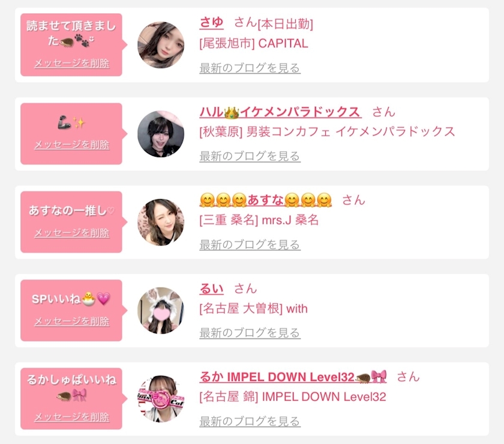This screenshot has width=504, height=444.
Task: Delete the muscle emoji message
Action: pyautogui.click(x=71, y=145)
